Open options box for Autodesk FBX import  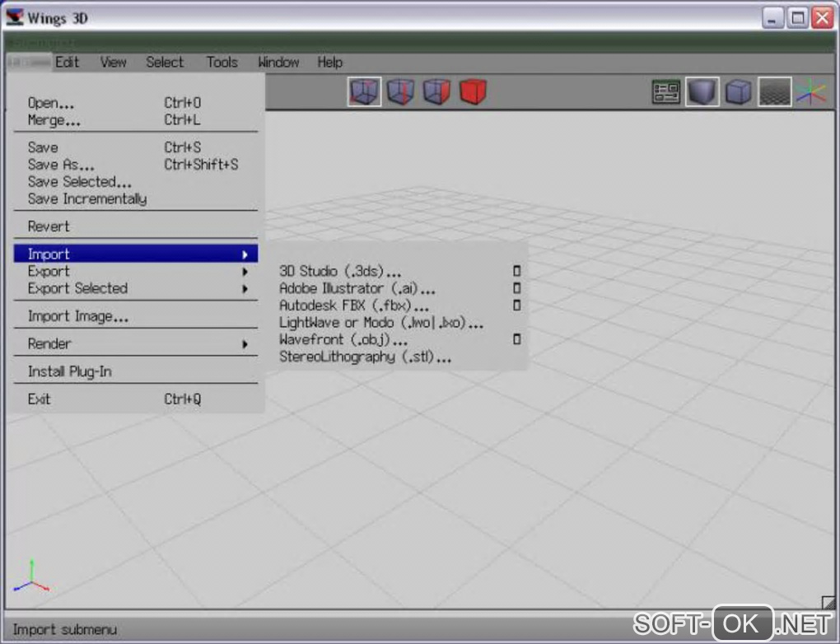point(517,306)
